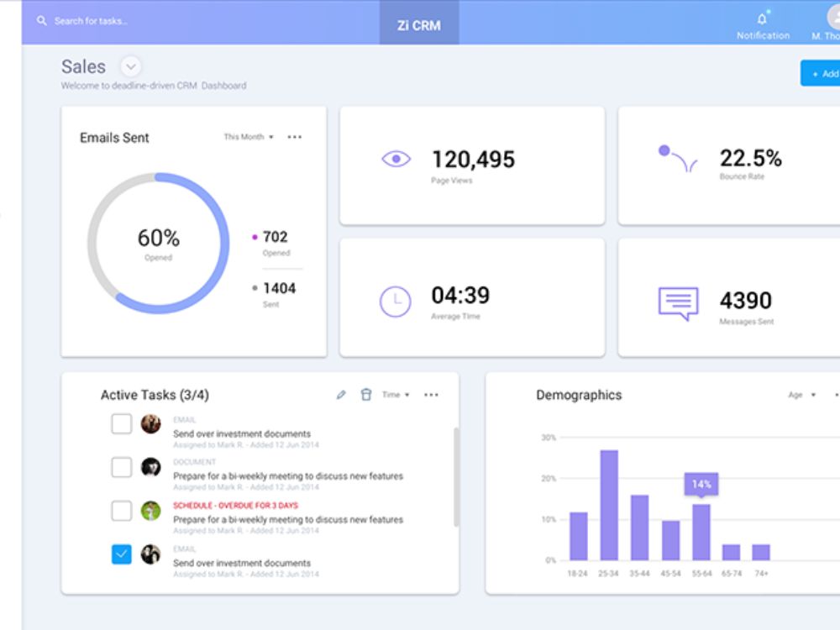This screenshot has width=840, height=630.
Task: Click the 55-64 demographics bar
Action: pyautogui.click(x=701, y=532)
